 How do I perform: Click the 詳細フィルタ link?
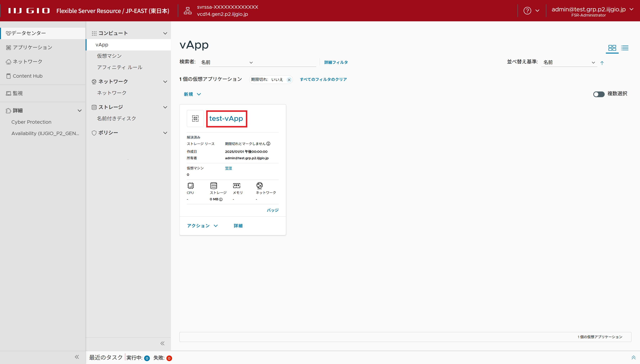pyautogui.click(x=336, y=62)
